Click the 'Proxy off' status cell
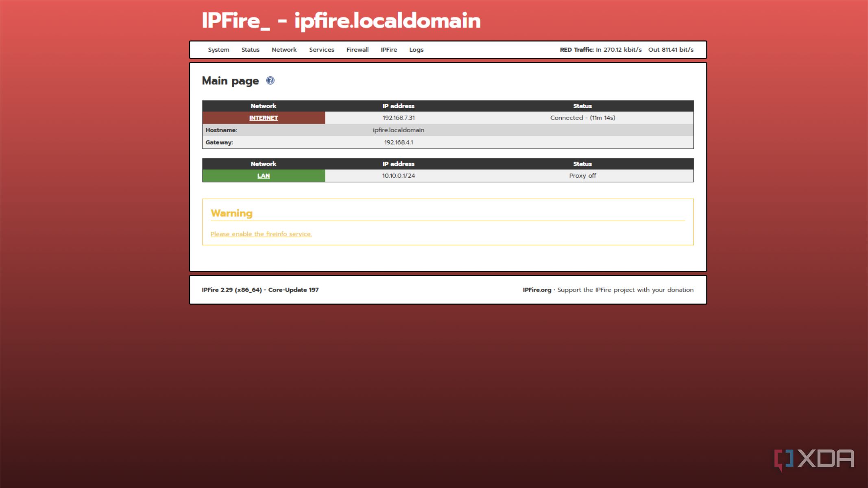Viewport: 868px width, 488px height. (582, 176)
